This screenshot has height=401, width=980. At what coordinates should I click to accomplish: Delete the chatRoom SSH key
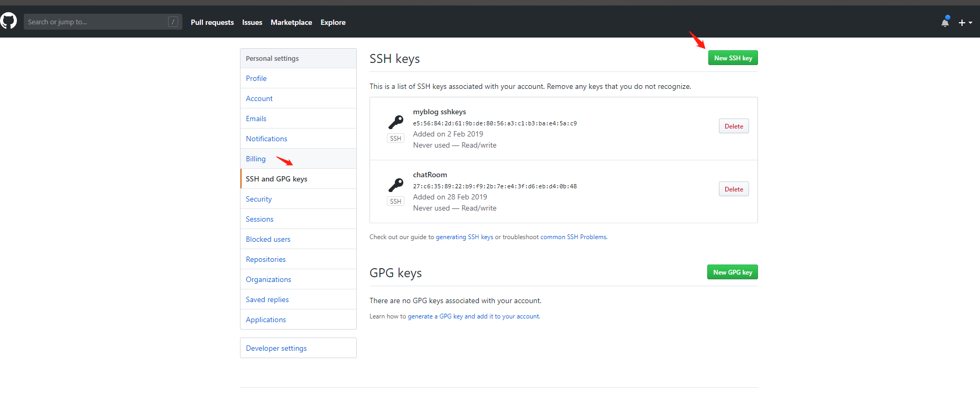(733, 189)
